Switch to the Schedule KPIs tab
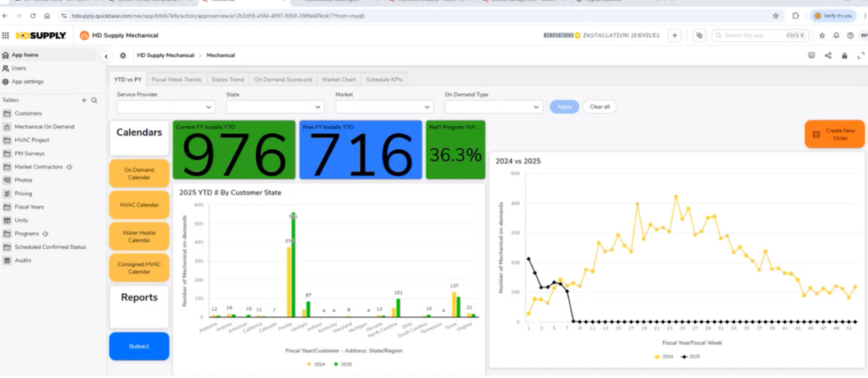The image size is (868, 378). (384, 80)
